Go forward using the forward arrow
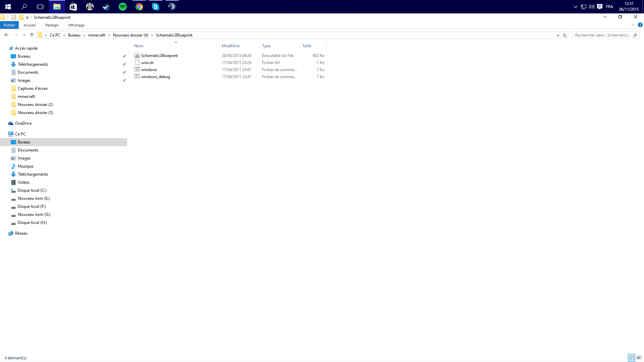The width and height of the screenshot is (644, 362). 16,35
